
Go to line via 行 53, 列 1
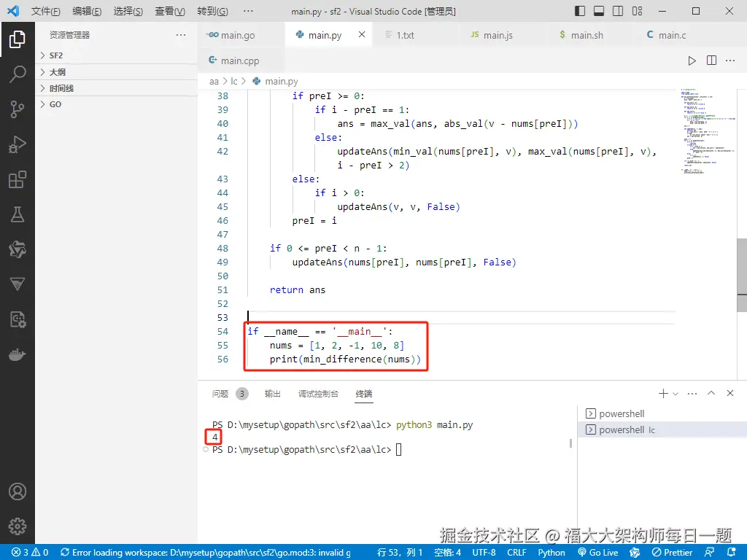coord(400,553)
